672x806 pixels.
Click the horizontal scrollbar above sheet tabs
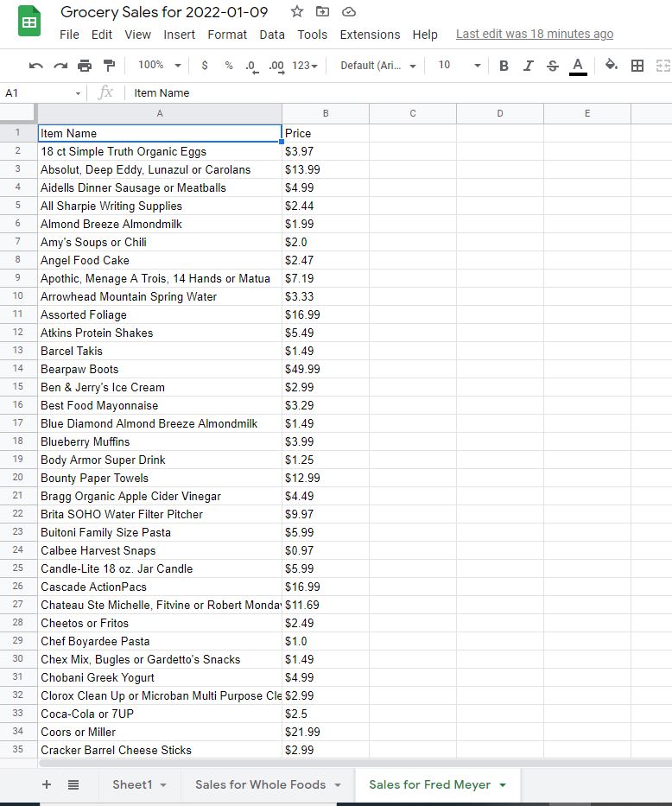pyautogui.click(x=354, y=763)
